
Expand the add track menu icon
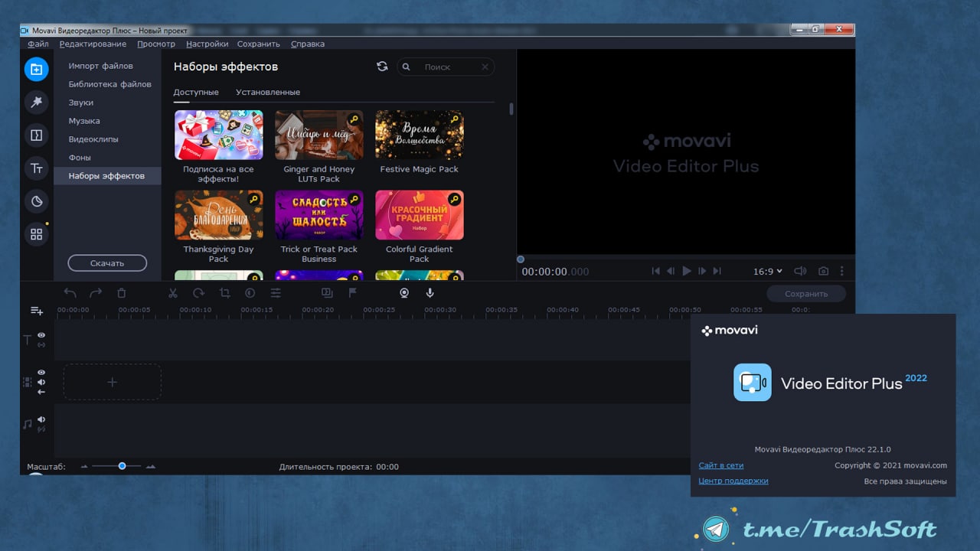37,311
